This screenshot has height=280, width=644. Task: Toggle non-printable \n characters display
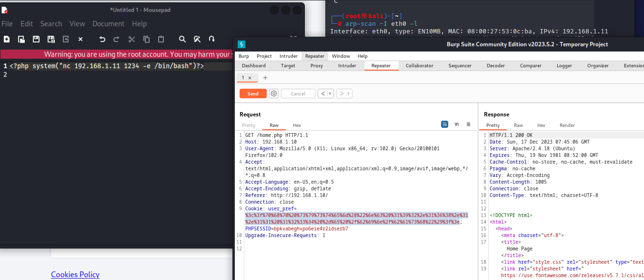click(x=457, y=124)
